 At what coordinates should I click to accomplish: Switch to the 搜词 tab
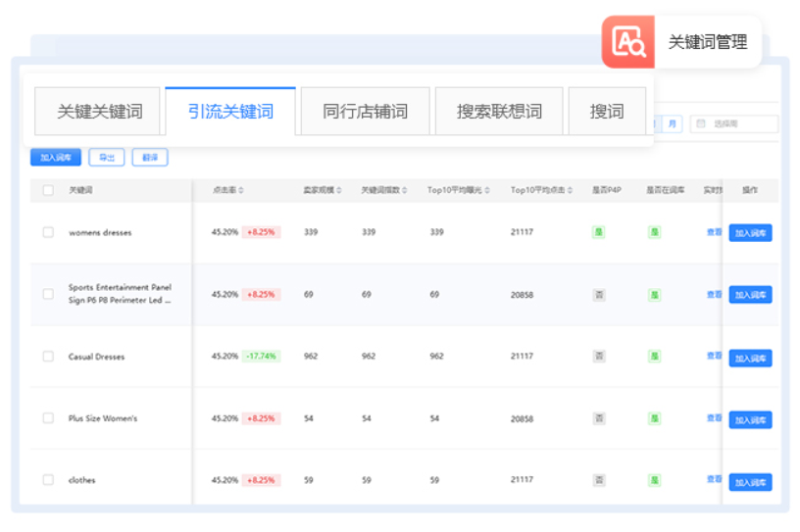click(x=607, y=111)
